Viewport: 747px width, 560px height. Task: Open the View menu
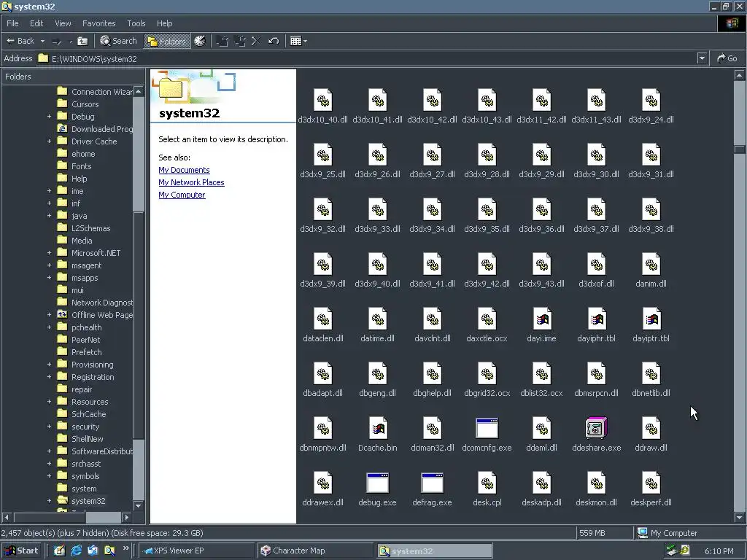click(x=63, y=23)
